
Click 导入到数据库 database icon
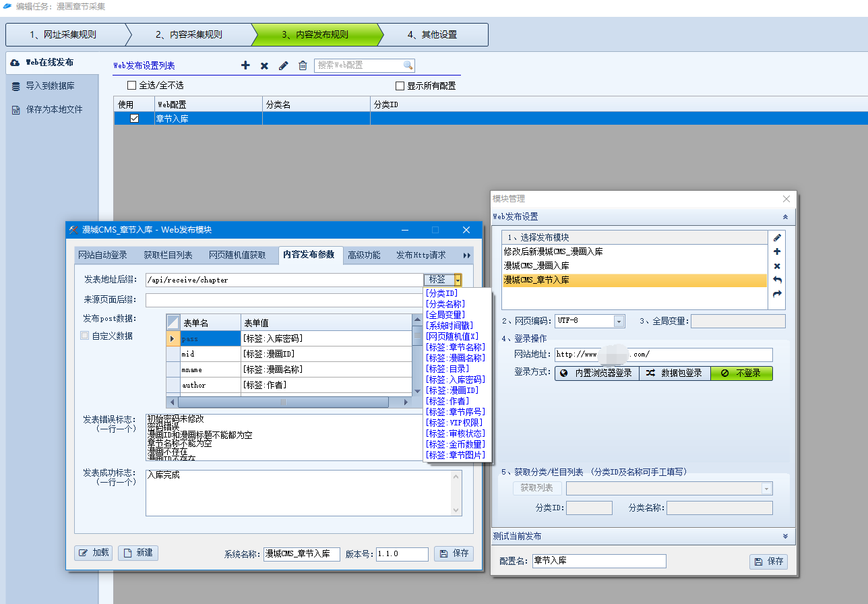[x=15, y=86]
